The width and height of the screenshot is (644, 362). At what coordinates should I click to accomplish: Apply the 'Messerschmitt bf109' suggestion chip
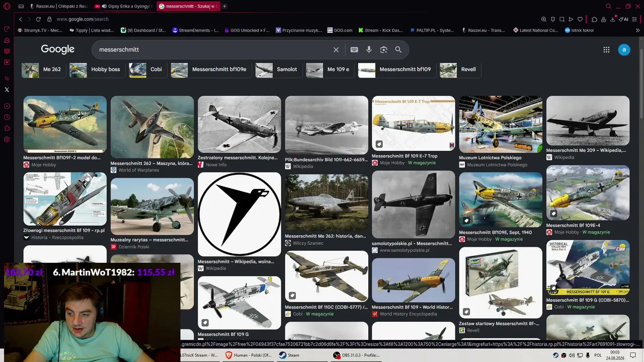[396, 69]
